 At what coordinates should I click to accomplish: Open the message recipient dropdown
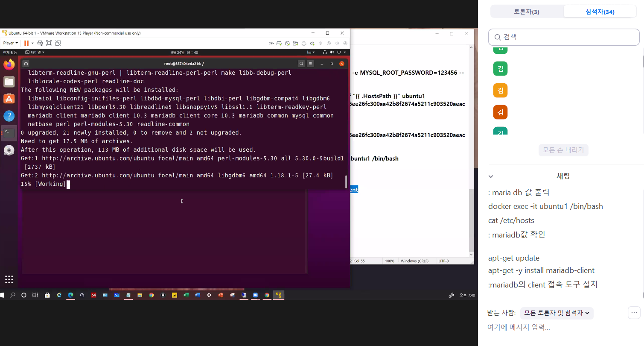pos(557,313)
